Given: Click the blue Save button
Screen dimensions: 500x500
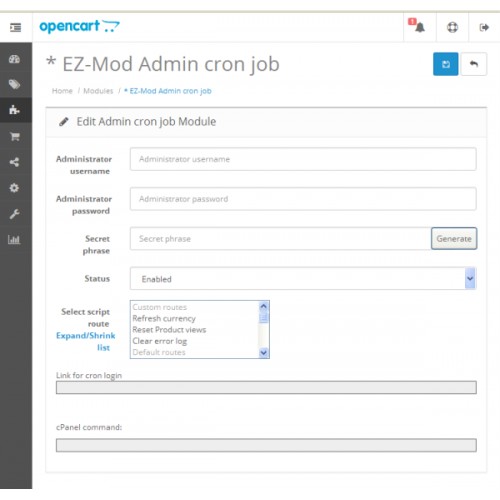Looking at the screenshot, I should (x=446, y=64).
